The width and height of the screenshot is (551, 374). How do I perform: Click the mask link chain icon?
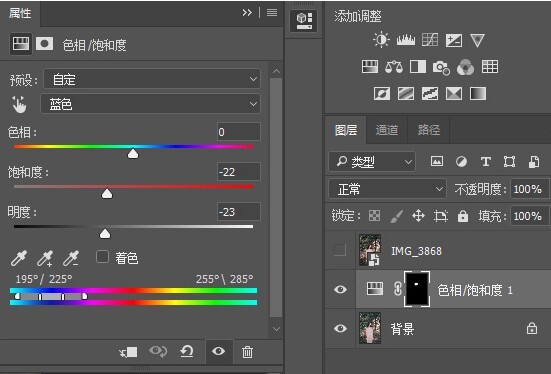pyautogui.click(x=397, y=289)
